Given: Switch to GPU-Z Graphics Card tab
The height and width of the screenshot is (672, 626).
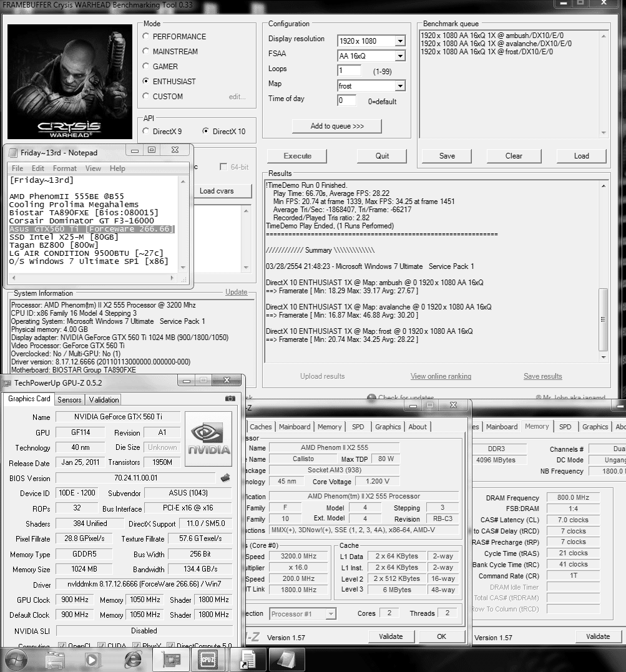Looking at the screenshot, I should (x=29, y=399).
